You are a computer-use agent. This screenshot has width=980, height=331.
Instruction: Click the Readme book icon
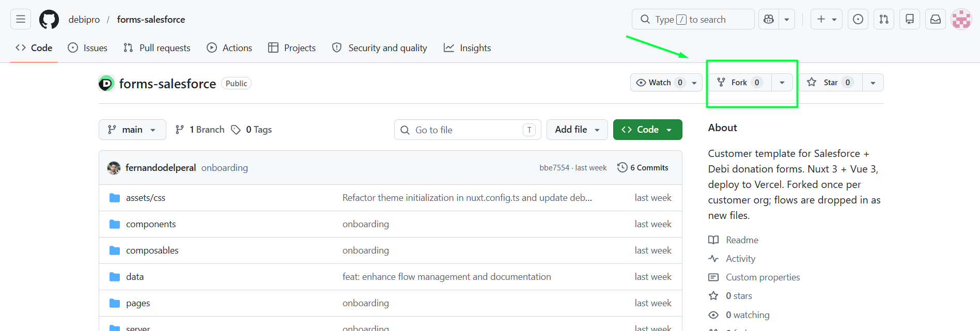tap(713, 240)
